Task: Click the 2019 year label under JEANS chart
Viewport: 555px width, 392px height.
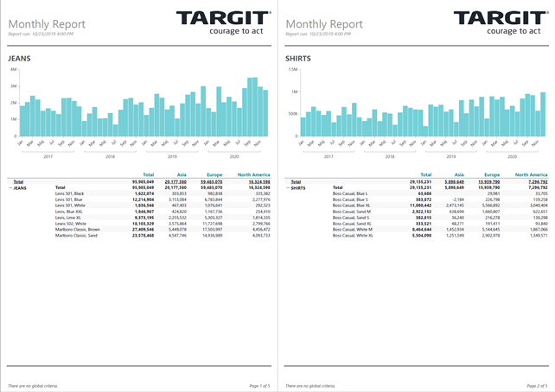Action: (x=172, y=156)
